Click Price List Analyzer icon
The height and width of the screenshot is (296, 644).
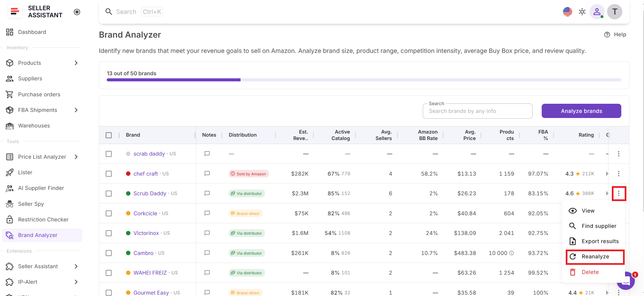click(9, 157)
